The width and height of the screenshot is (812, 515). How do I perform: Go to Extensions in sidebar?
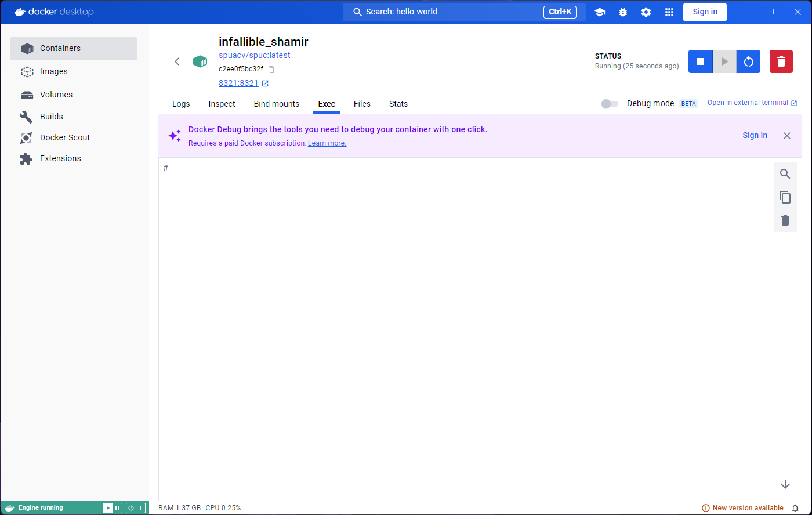click(74, 158)
